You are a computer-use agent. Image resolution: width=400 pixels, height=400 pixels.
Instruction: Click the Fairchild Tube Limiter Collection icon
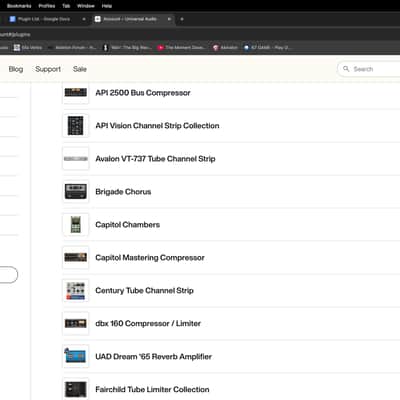click(x=76, y=389)
